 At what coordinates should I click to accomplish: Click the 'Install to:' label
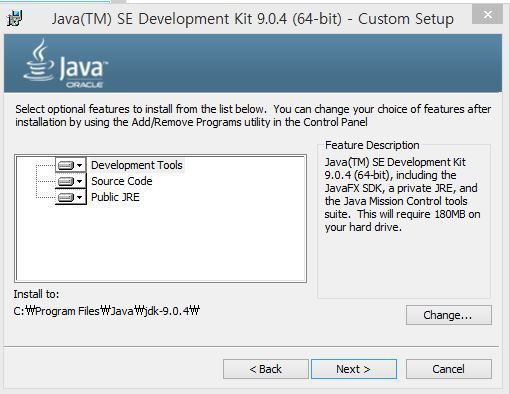[36, 294]
